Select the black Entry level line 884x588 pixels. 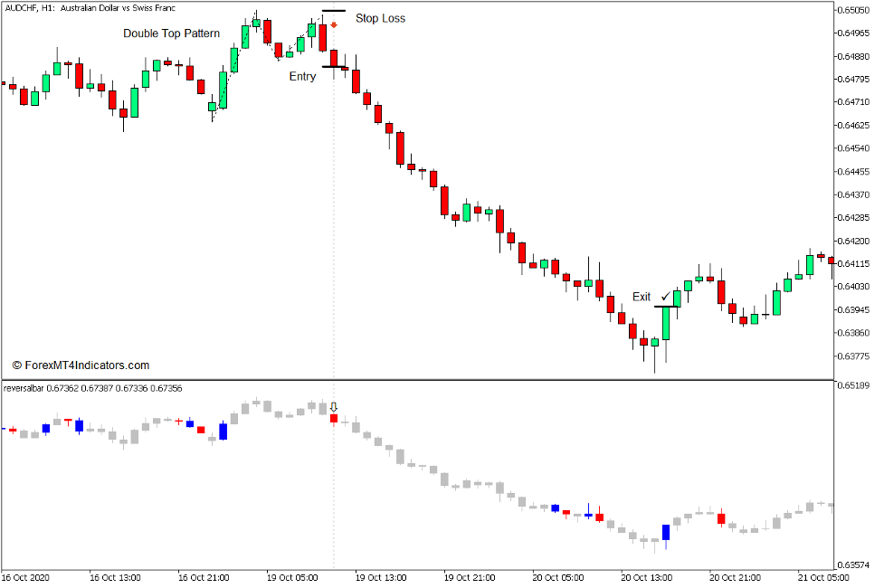coord(336,66)
